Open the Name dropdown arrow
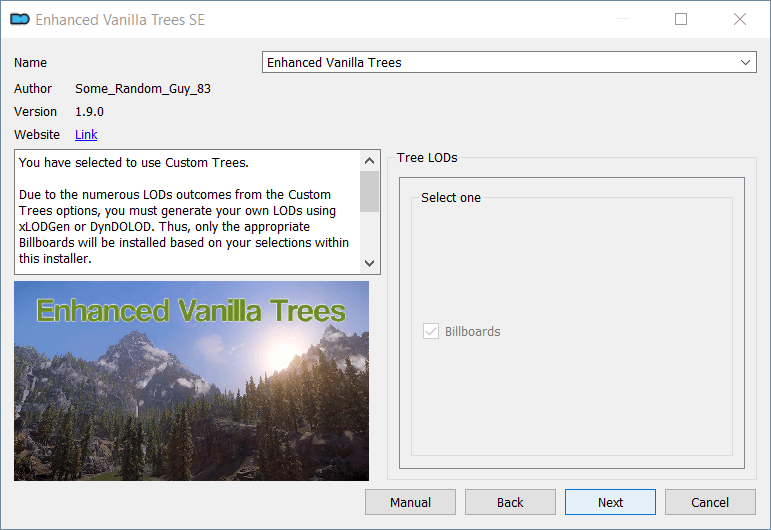771x530 pixels. point(745,62)
